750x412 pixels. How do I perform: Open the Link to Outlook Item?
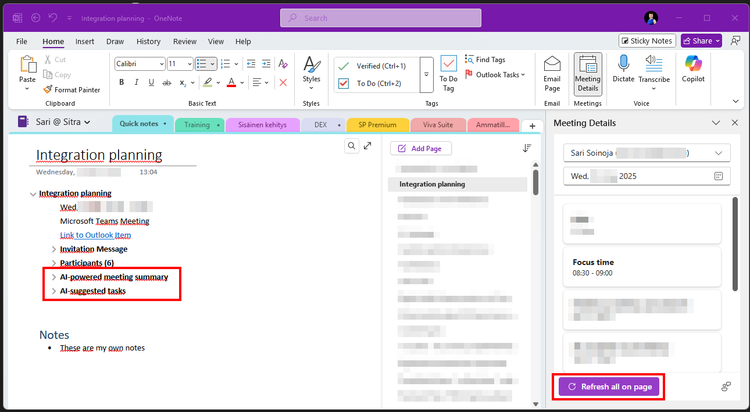point(95,235)
